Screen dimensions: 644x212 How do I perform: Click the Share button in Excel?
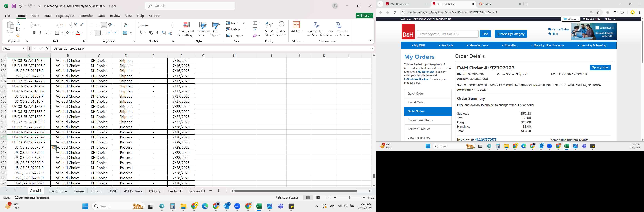(364, 16)
